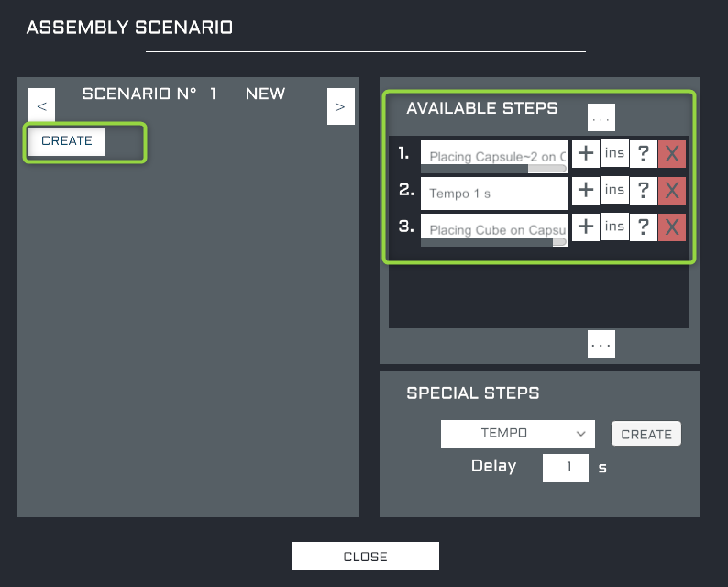
Task: Go to next scenario with right arrow
Action: (x=341, y=106)
